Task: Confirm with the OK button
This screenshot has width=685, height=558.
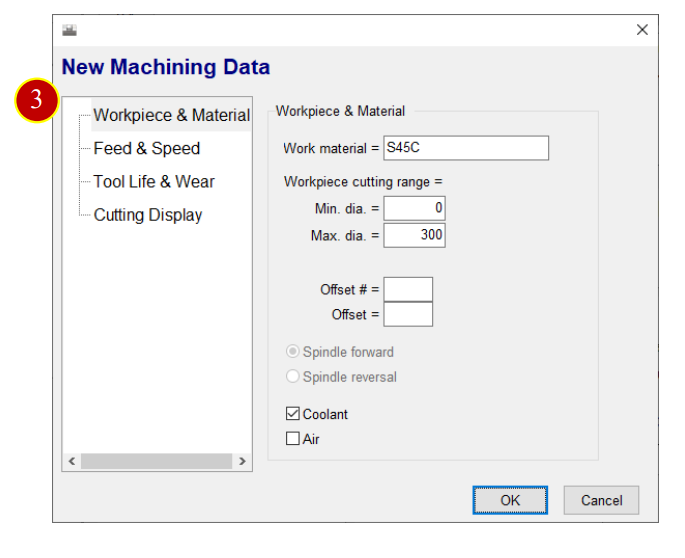Action: (x=510, y=500)
